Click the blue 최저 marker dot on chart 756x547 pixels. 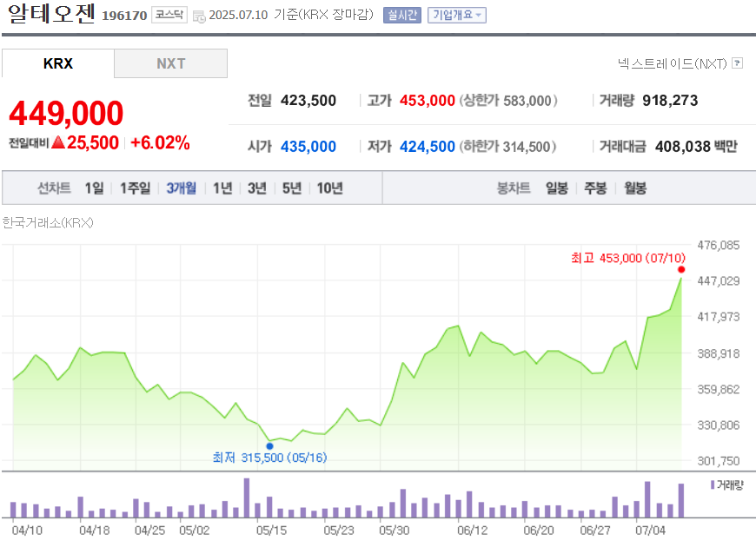coord(269,445)
